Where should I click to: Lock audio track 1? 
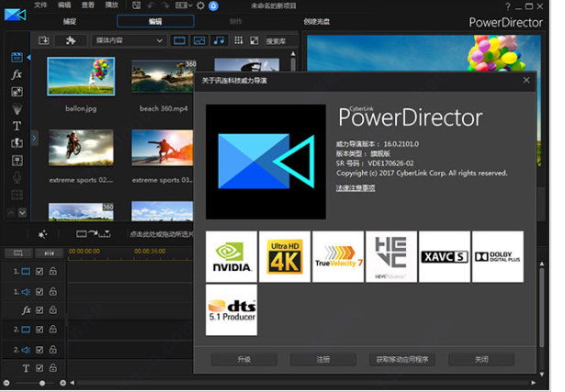click(53, 291)
